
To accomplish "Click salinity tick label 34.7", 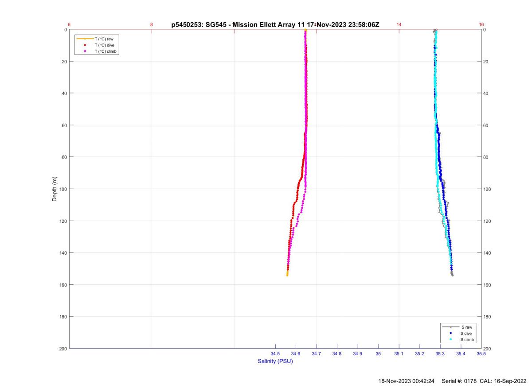I will [317, 353].
